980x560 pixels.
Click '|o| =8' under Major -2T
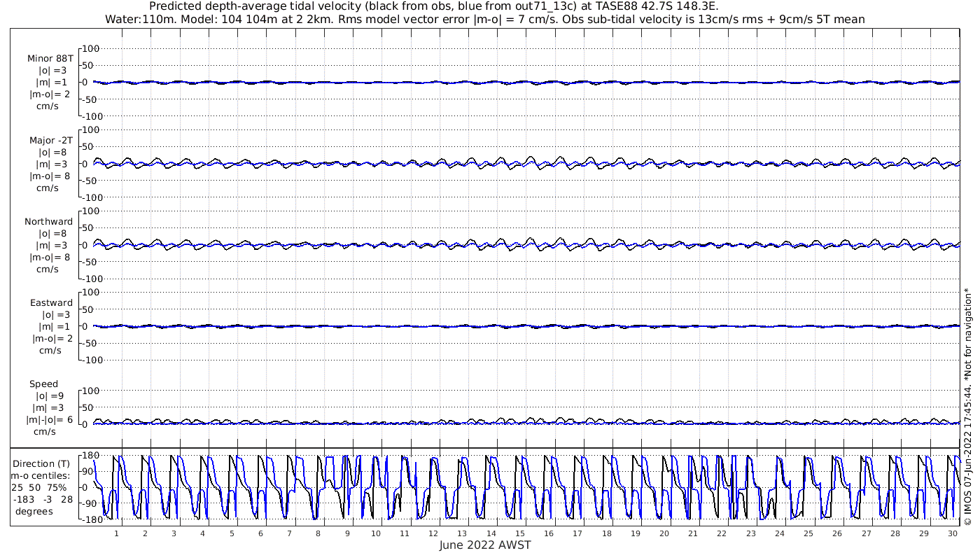[52, 153]
